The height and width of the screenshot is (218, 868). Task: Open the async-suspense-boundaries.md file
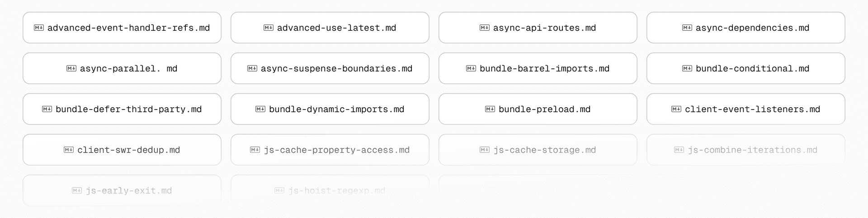pyautogui.click(x=330, y=68)
